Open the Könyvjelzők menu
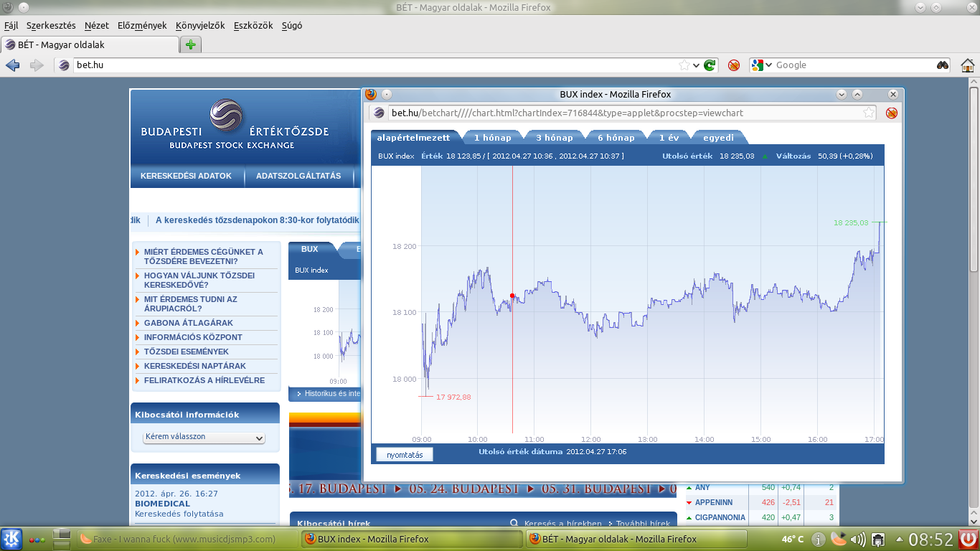Screen dimensions: 980x551 [200, 25]
